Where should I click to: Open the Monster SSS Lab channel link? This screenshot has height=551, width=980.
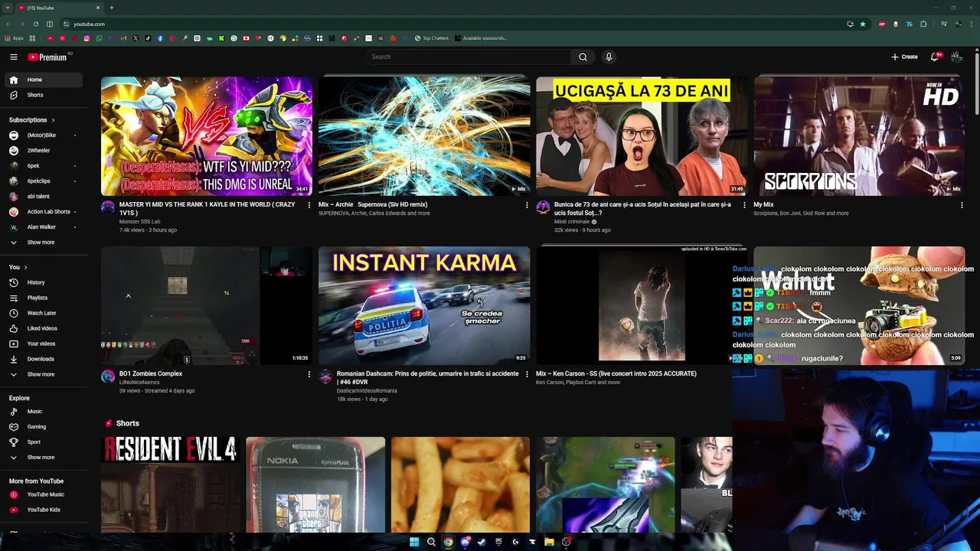[x=140, y=222]
